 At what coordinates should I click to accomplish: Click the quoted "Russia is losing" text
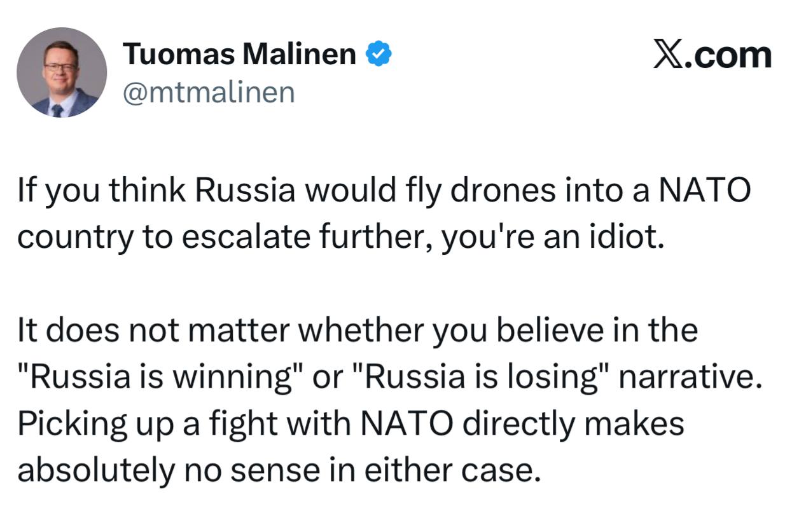(x=478, y=378)
